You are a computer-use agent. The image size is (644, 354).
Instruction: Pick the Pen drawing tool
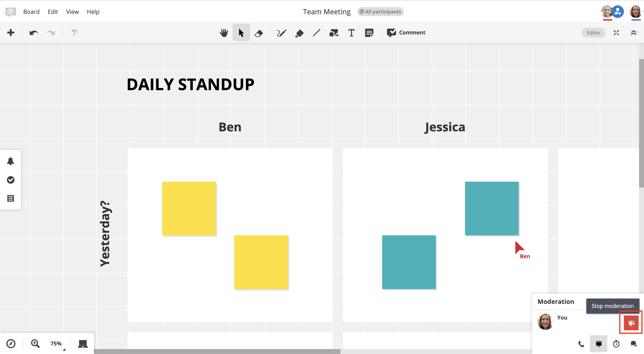coord(281,33)
